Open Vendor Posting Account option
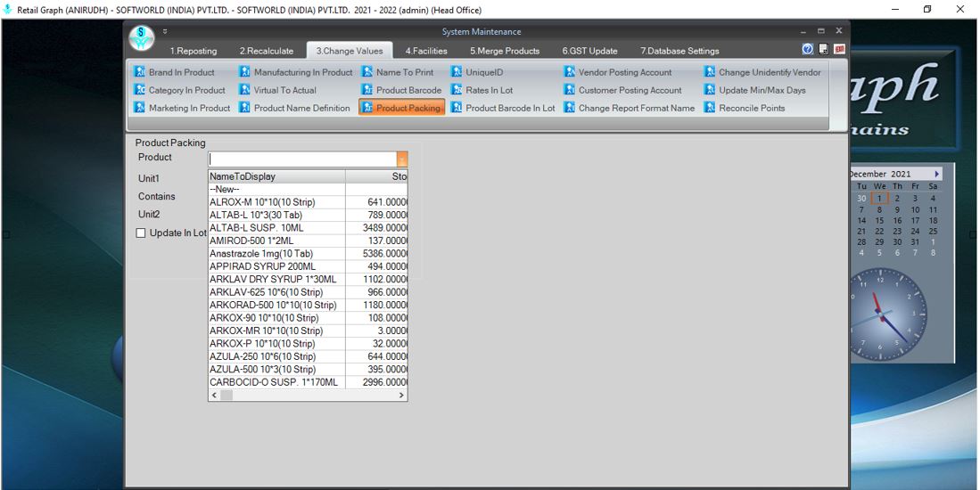Screen dimensions: 980x490 click(x=618, y=72)
